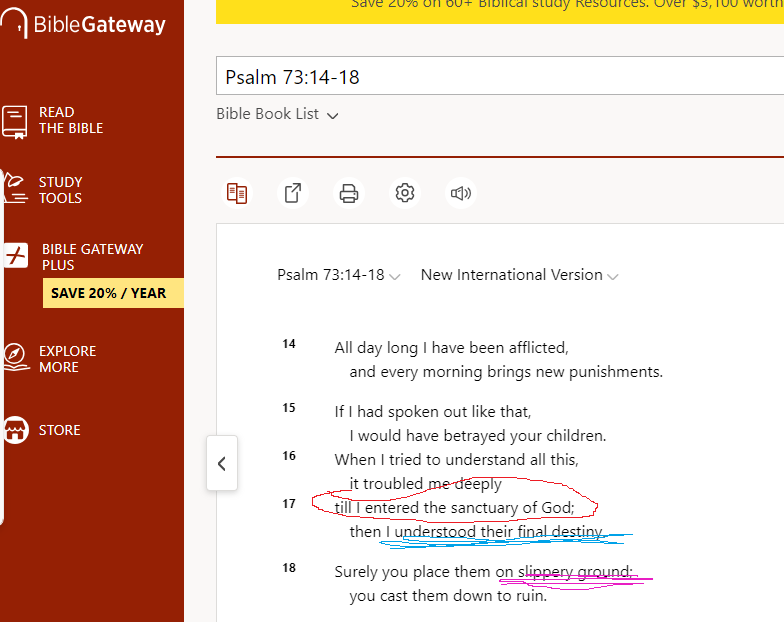Viewport: 784px width, 622px height.
Task: Click text "till I entered the sanctuary of God;"
Action: tap(454, 508)
